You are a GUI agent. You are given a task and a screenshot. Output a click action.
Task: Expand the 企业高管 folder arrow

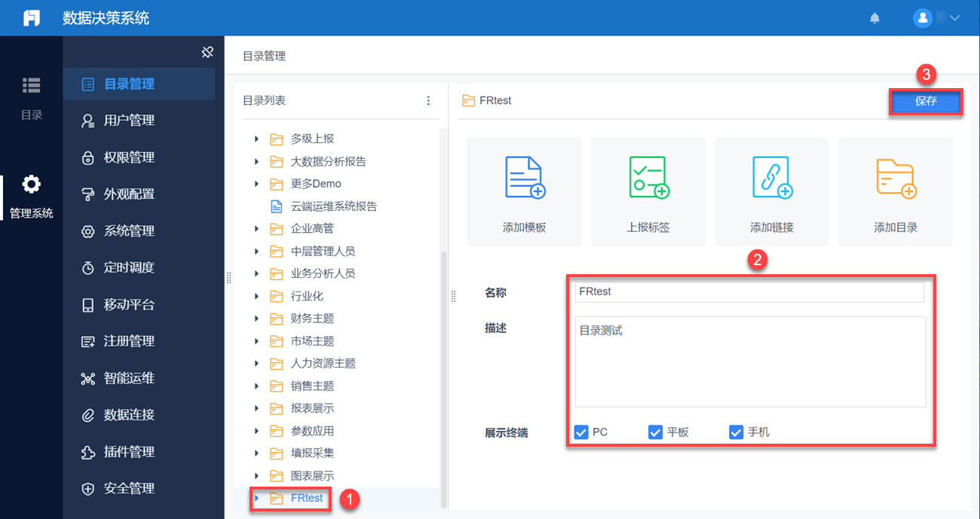point(256,228)
